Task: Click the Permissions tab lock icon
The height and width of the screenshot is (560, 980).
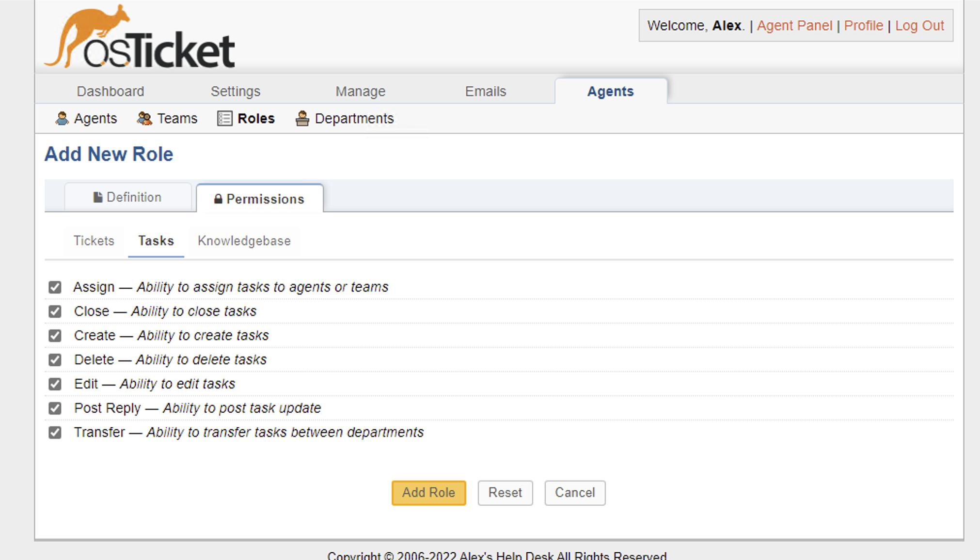Action: (218, 199)
